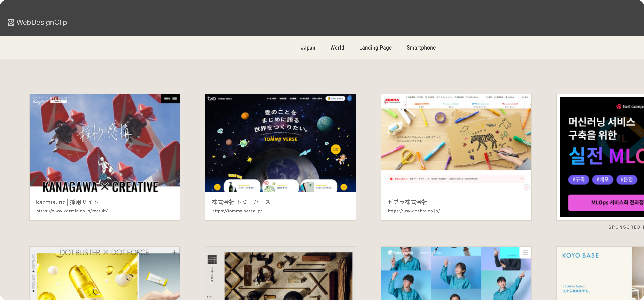
Task: Open the kazmia.inc recruit site thumbnail
Action: 105,143
